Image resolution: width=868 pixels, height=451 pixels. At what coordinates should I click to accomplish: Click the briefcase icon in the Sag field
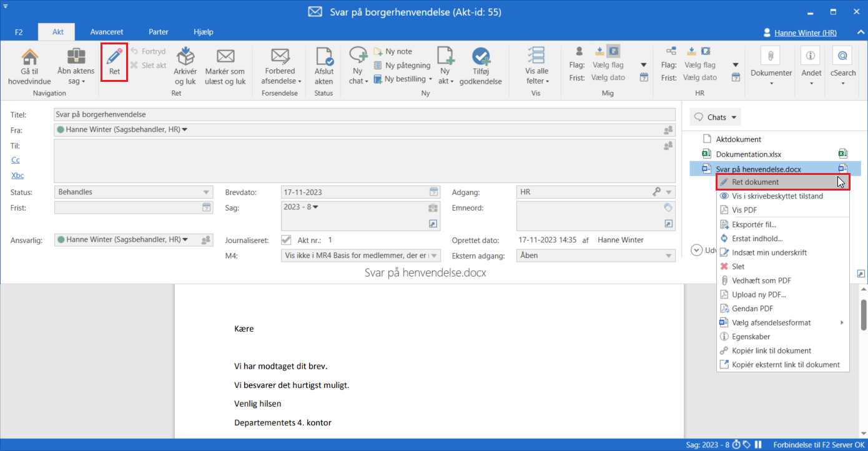point(433,207)
